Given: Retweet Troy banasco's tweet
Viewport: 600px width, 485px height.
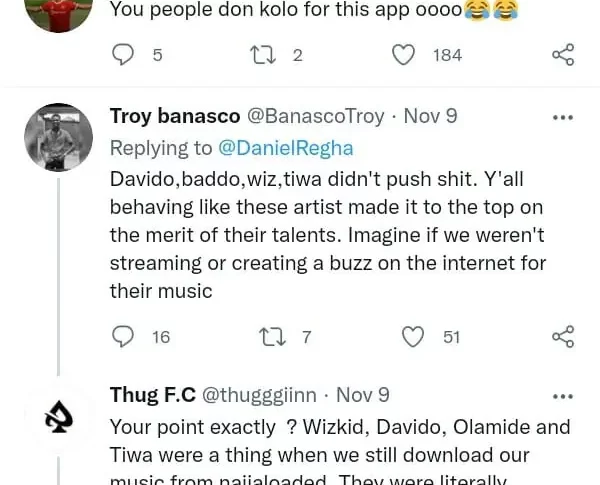Looking at the screenshot, I should [273, 336].
